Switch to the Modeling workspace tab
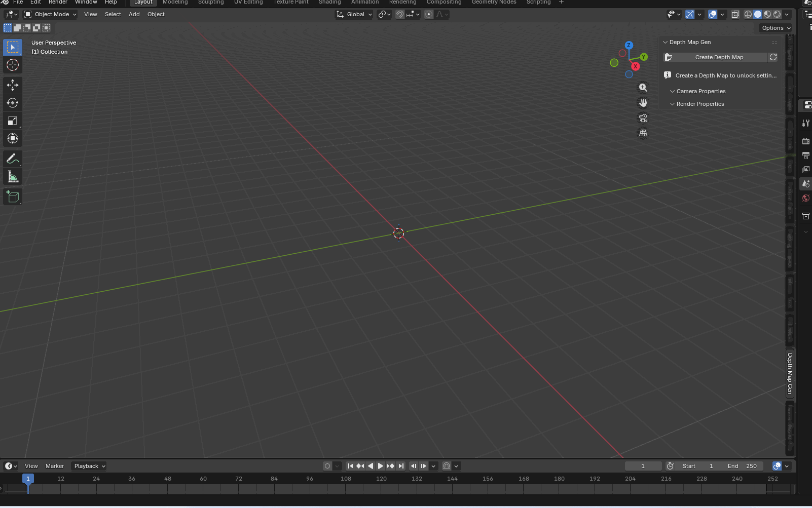Image resolution: width=812 pixels, height=508 pixels. [x=175, y=3]
